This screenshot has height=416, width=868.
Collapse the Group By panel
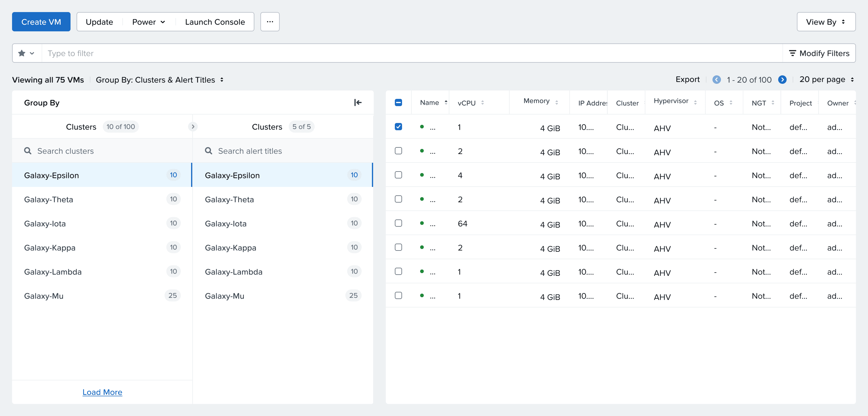[357, 102]
